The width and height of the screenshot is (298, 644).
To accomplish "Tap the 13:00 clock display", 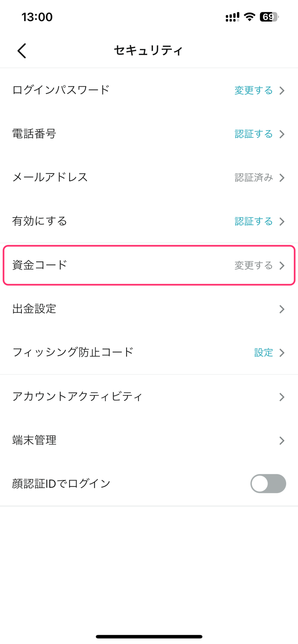I will (37, 17).
